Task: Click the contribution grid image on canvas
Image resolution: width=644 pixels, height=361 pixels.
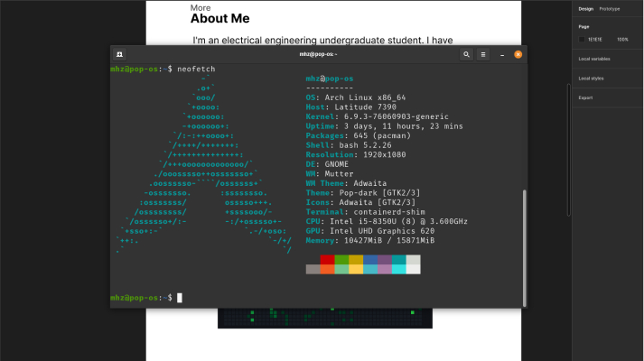Action: (325, 318)
